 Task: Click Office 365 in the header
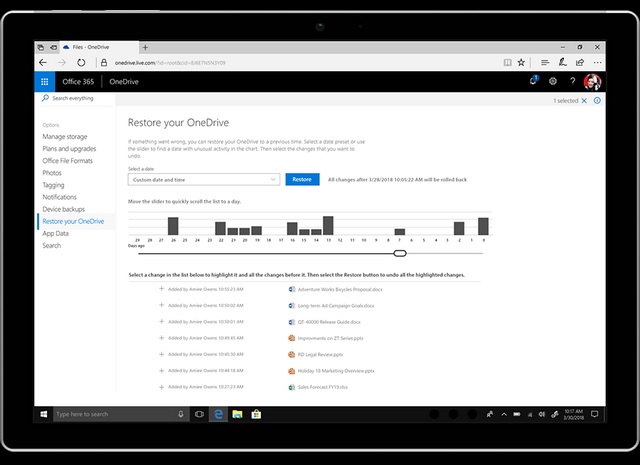tap(78, 82)
